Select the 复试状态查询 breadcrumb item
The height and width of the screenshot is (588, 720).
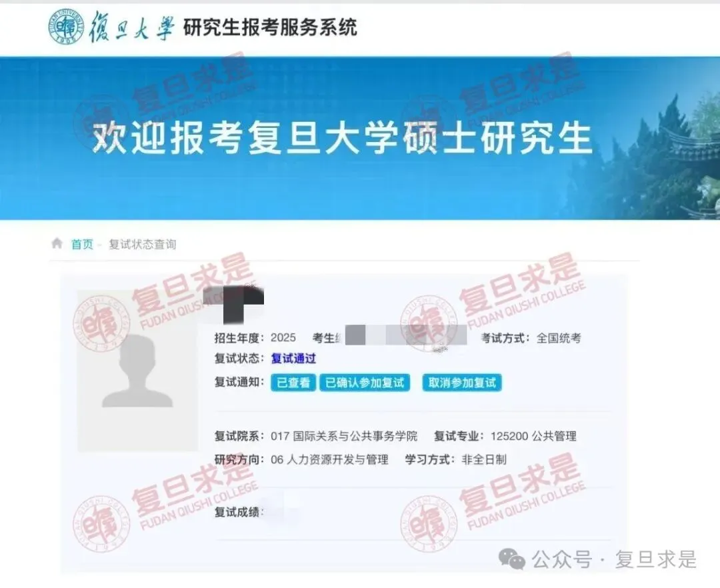click(143, 244)
